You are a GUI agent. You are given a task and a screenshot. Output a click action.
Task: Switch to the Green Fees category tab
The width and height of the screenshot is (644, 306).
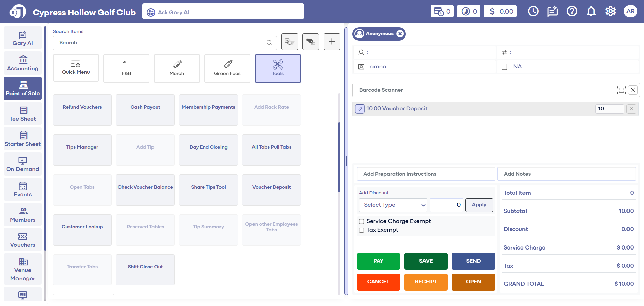coord(227,69)
